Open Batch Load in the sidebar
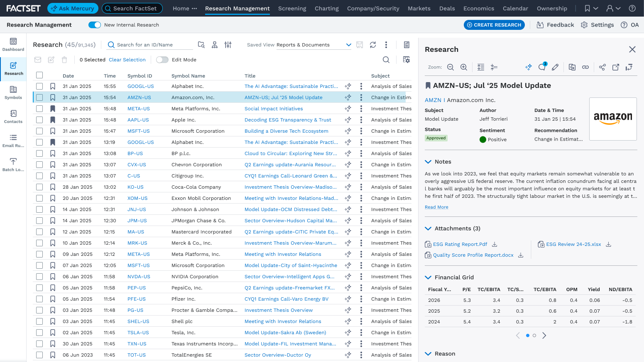Viewport: 644px width, 362px height. pos(13,165)
